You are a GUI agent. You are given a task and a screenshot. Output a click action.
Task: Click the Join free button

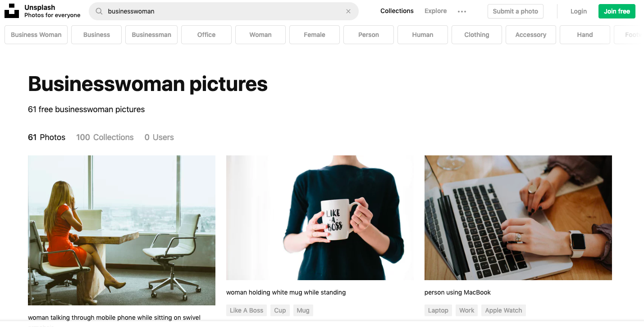click(x=617, y=11)
